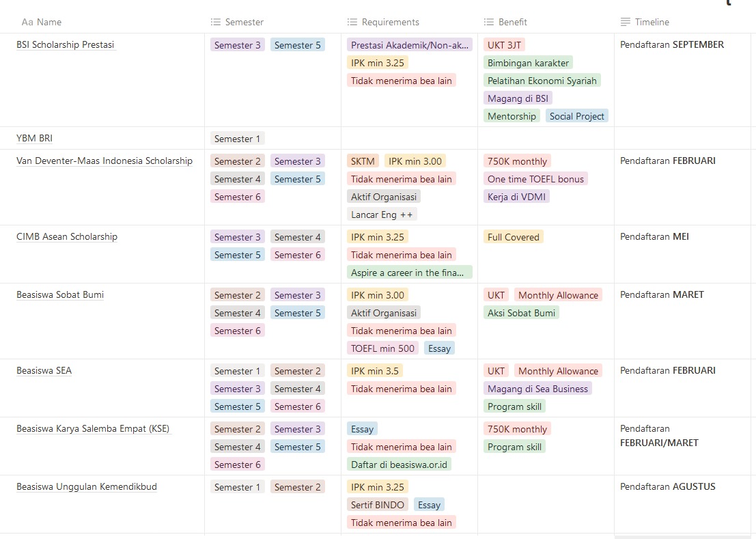This screenshot has height=539, width=756.
Task: Click the Magang di BSI tag
Action: (x=518, y=99)
